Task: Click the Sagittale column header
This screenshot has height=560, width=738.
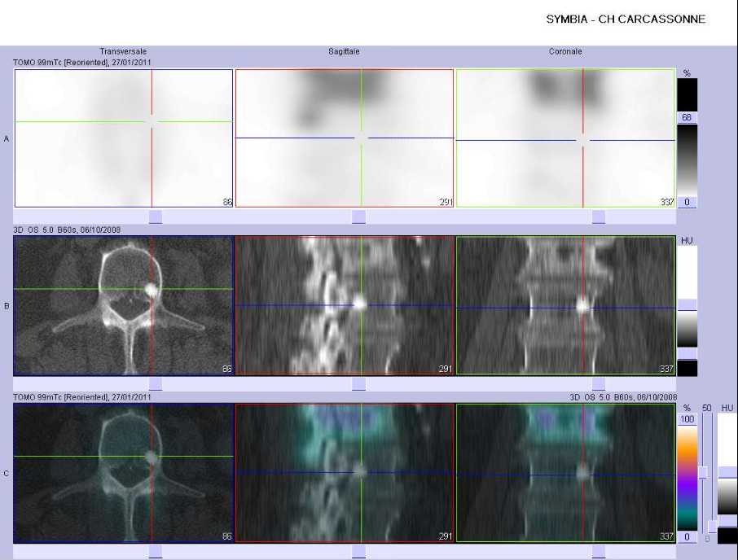Action: 344,51
